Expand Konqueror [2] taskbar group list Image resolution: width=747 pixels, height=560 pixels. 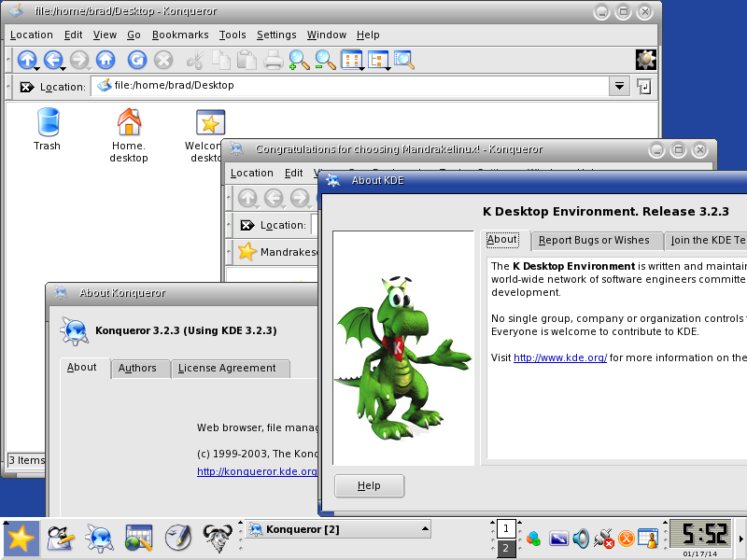click(x=424, y=528)
